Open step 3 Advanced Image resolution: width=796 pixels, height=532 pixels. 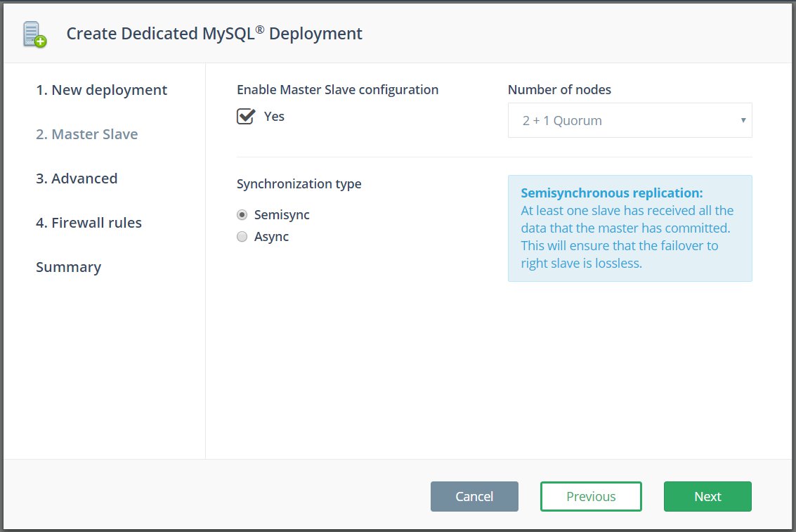click(x=77, y=179)
